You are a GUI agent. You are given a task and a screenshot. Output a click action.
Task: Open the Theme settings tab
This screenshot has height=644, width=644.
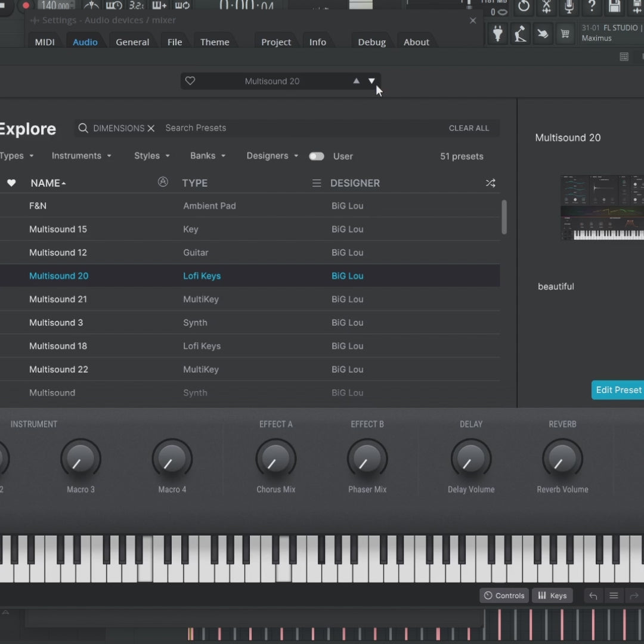click(215, 42)
